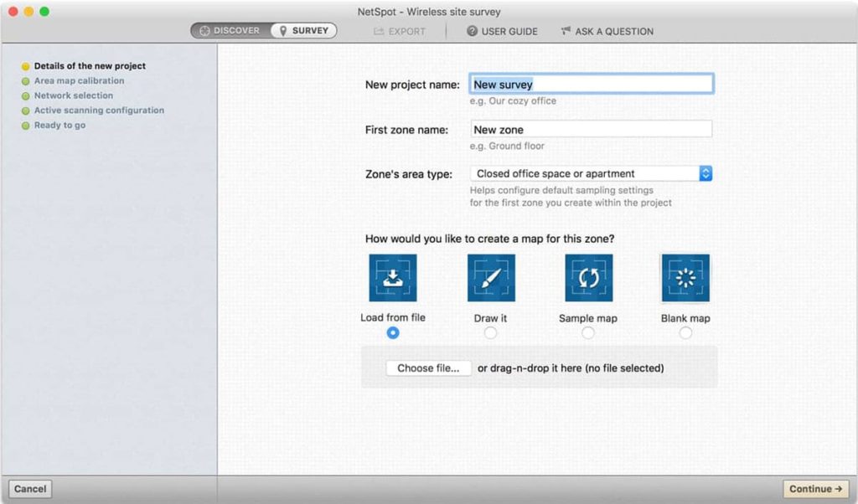Click the Continue button
The height and width of the screenshot is (504, 858).
[815, 489]
